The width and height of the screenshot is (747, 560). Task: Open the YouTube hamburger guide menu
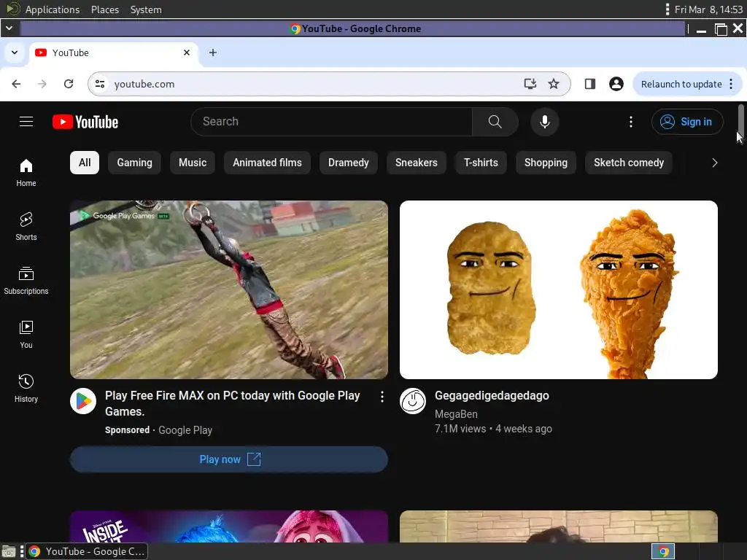[x=26, y=122]
